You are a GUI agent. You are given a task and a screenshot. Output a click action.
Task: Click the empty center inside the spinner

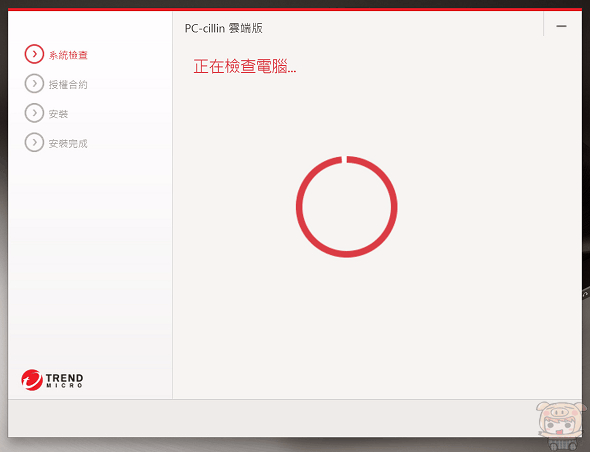347,207
